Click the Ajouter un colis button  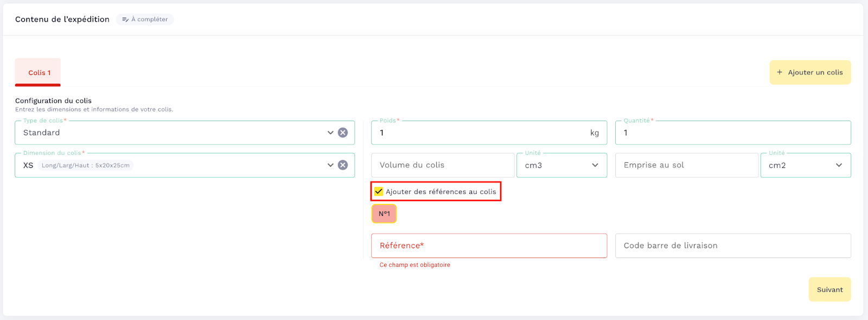coord(810,72)
